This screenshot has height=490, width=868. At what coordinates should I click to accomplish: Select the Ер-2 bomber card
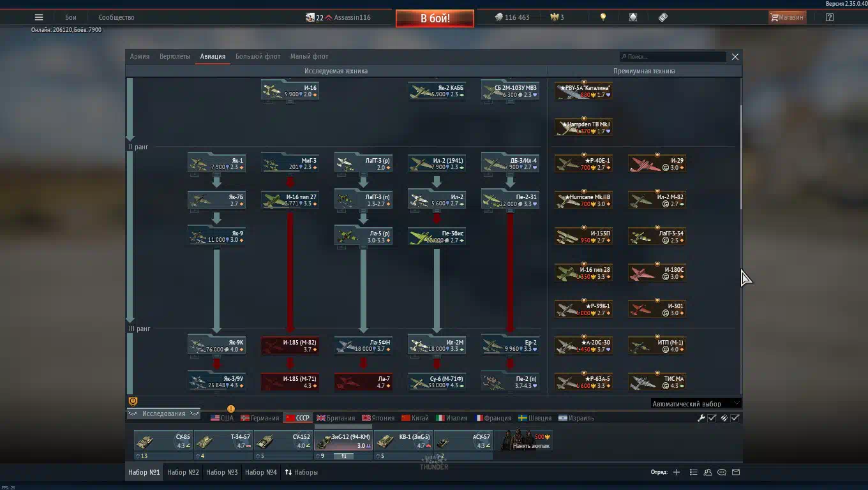coord(510,345)
